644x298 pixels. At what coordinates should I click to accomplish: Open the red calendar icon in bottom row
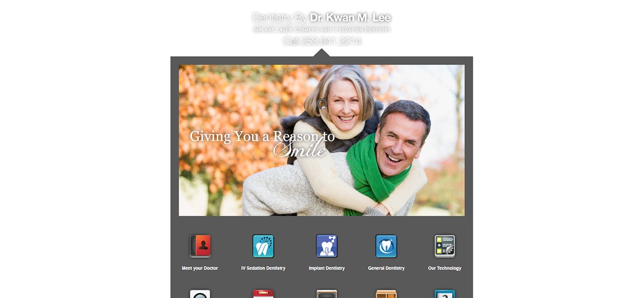point(263,294)
